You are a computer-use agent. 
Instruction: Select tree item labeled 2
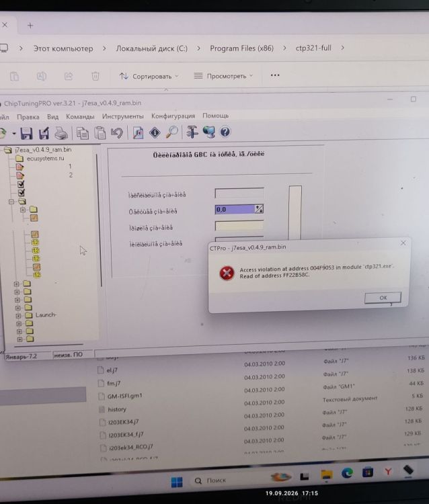pos(71,175)
